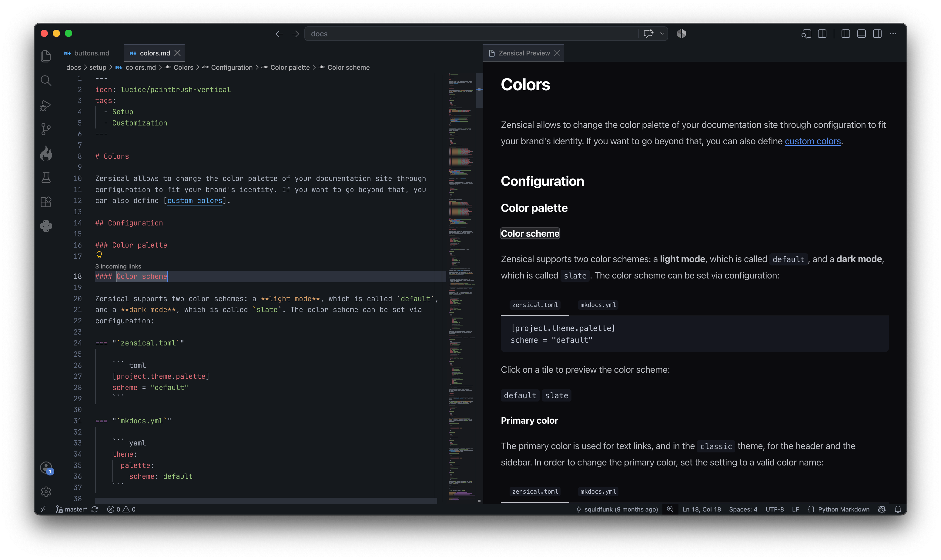Toggle the bottom panel visibility

(x=862, y=34)
